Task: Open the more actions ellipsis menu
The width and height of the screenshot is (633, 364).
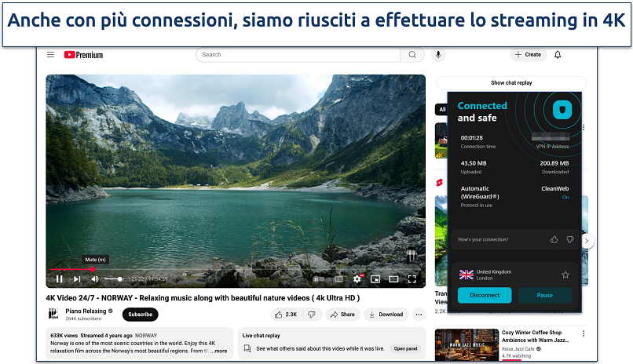Action: click(419, 315)
